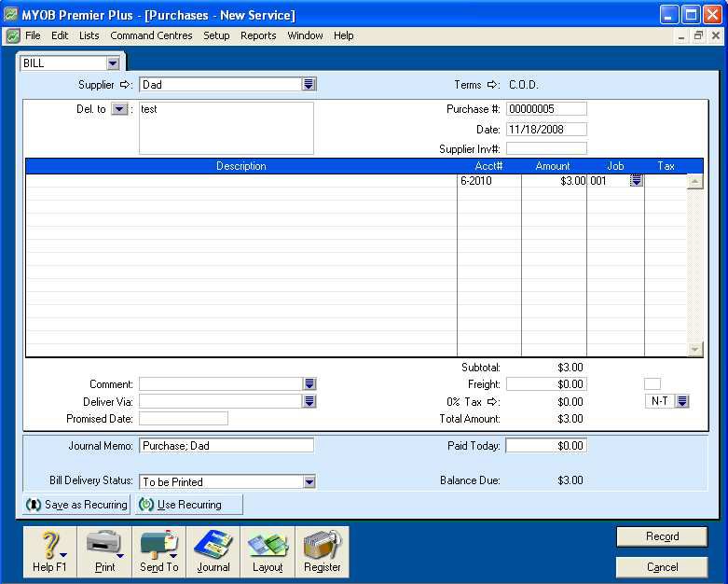This screenshot has height=584, width=728.
Task: Open the Lists menu
Action: [x=89, y=35]
